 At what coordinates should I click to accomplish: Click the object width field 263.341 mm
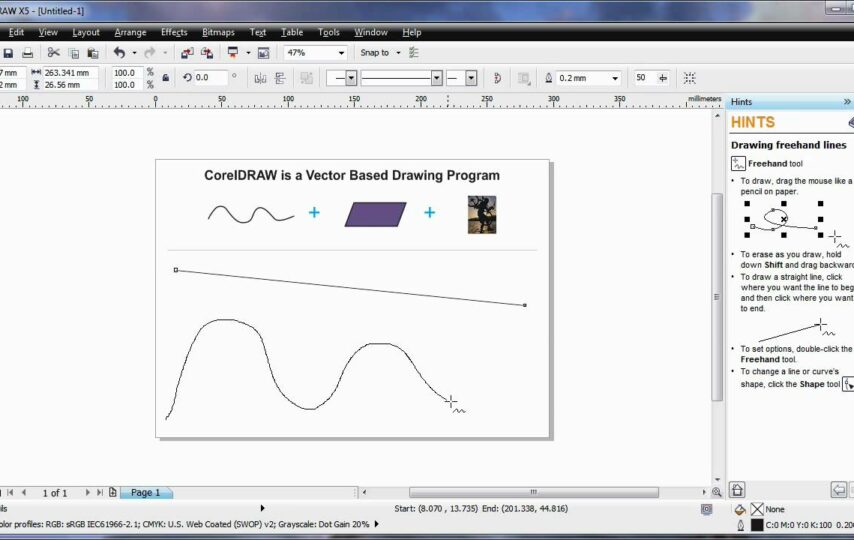click(70, 72)
